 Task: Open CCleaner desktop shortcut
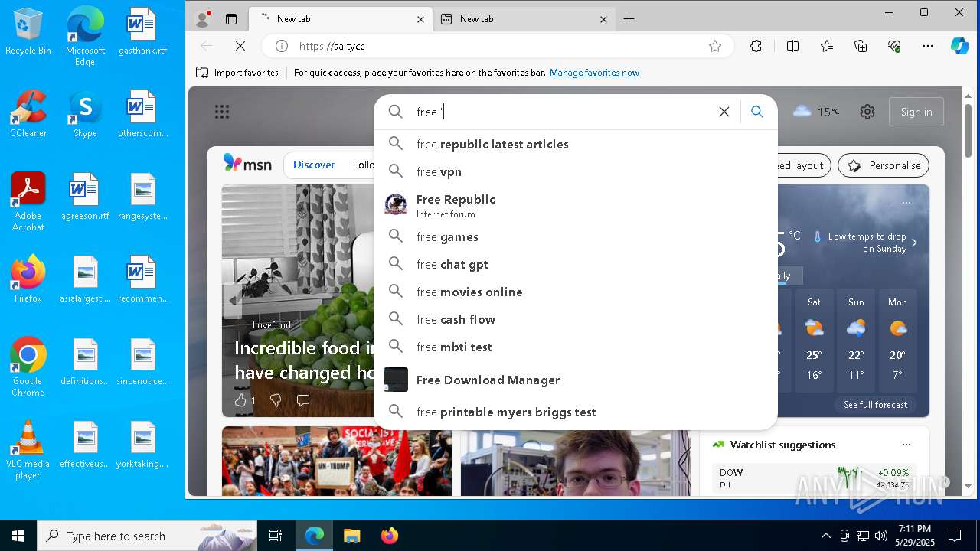[x=28, y=114]
